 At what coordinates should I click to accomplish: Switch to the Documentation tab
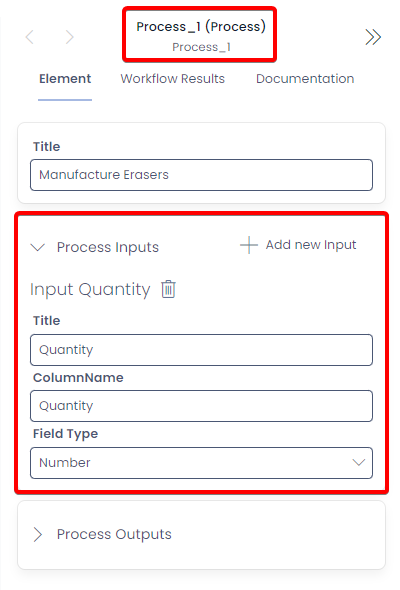(x=305, y=79)
